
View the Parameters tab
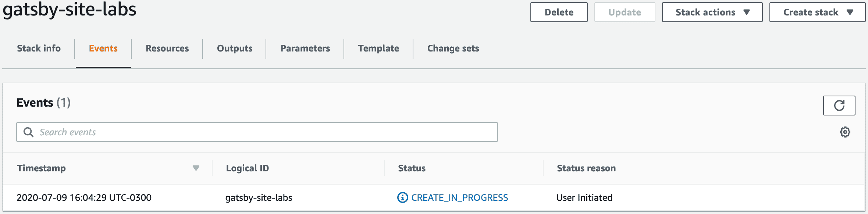click(x=305, y=48)
